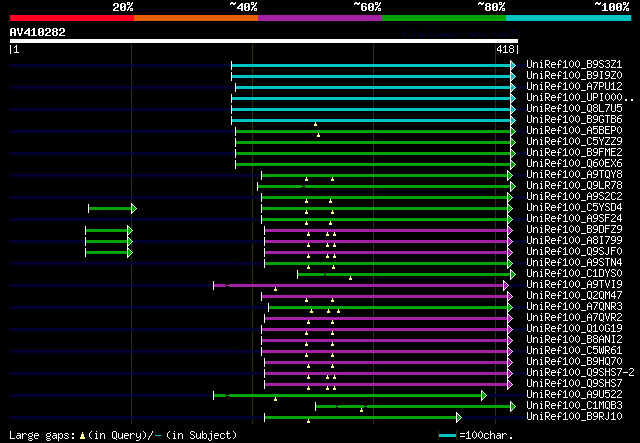Click the short green segment in C5YSD4 row
The width and height of the screenshot is (640, 443).
coord(110,209)
